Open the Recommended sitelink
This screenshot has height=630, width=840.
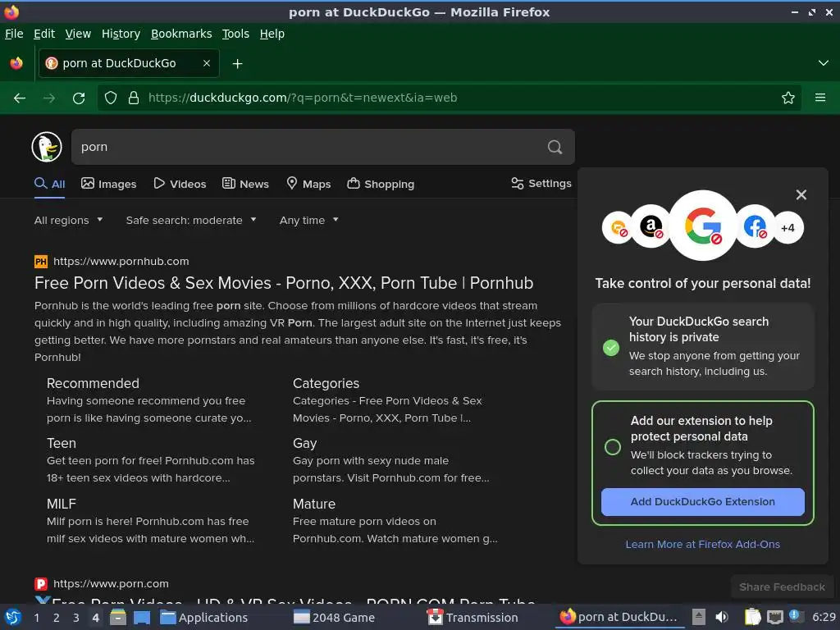(93, 384)
